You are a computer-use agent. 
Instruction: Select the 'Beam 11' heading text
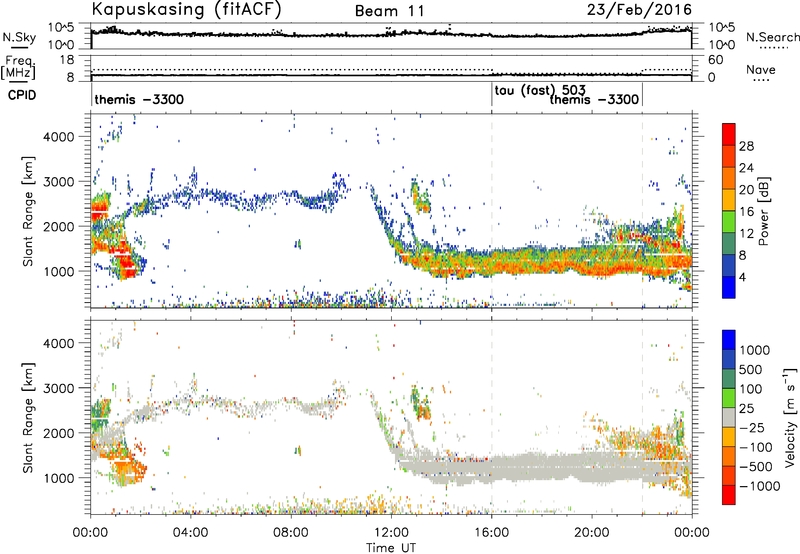[x=389, y=11]
